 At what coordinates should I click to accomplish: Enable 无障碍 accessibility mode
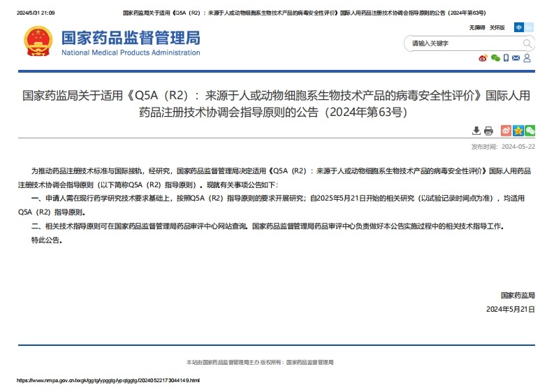point(476,27)
